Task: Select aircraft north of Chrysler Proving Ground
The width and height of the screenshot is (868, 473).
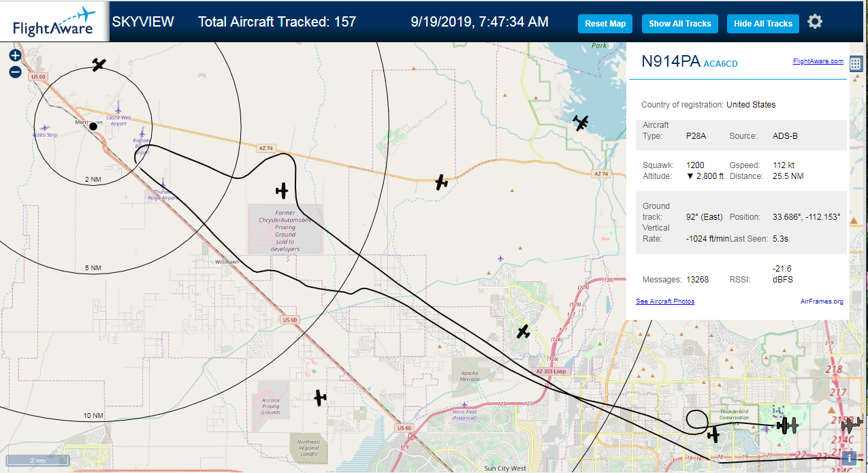Action: [283, 191]
